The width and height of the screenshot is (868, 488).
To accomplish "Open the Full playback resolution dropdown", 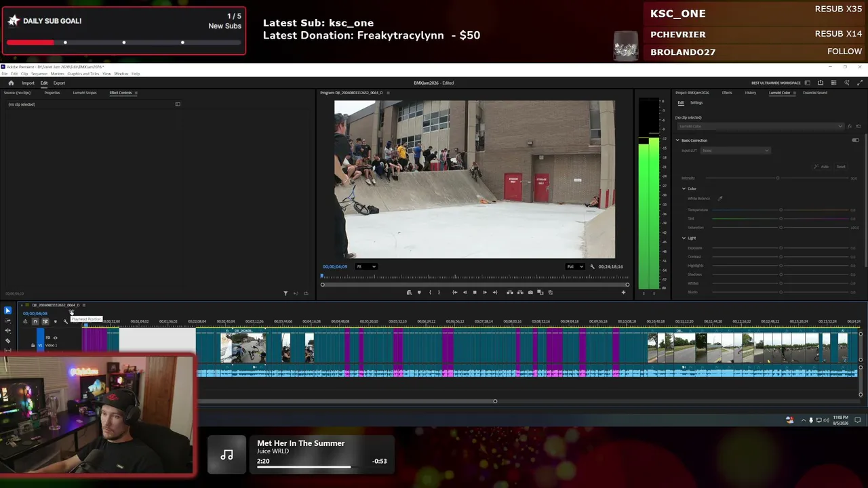I will (x=575, y=266).
